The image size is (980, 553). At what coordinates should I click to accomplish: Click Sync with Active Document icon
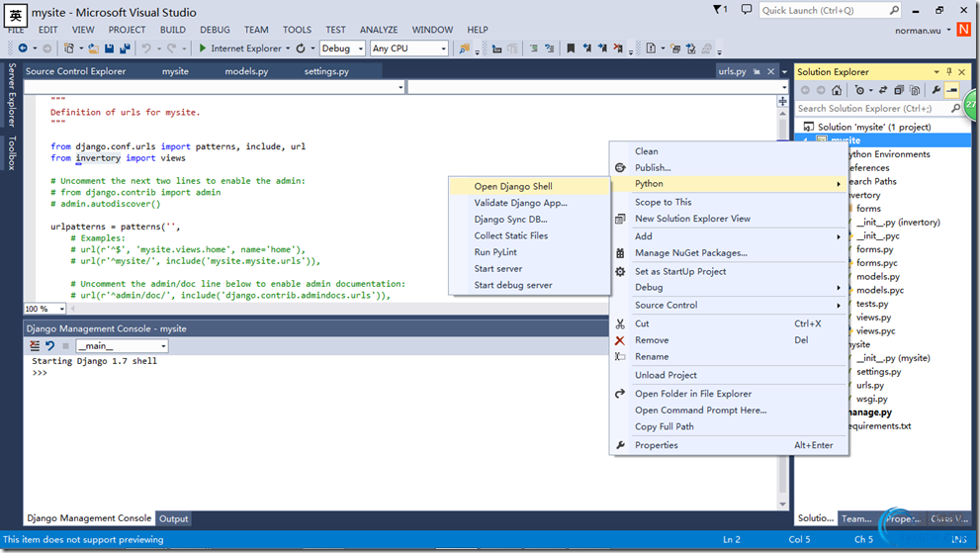coord(882,90)
